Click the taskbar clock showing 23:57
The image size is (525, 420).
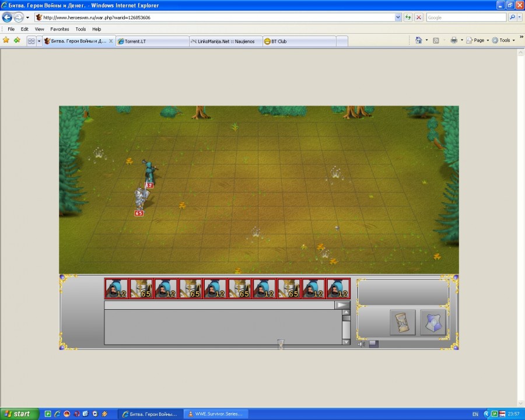513,414
